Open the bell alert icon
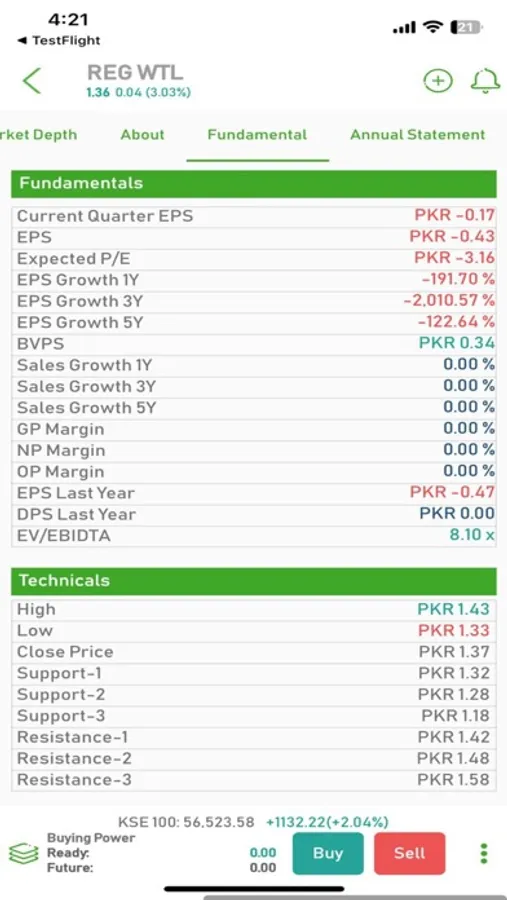507x900 pixels. click(x=485, y=80)
